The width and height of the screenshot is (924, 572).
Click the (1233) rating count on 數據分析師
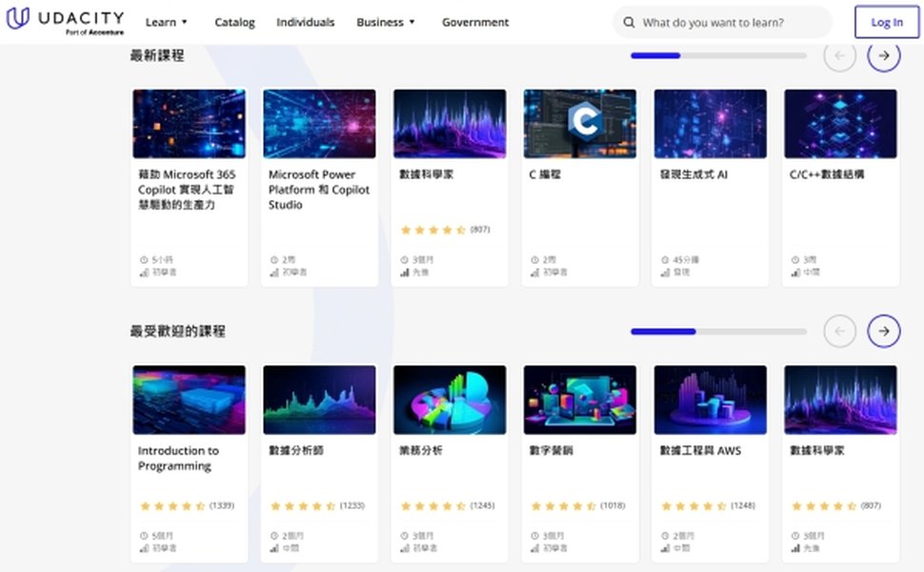click(x=352, y=506)
